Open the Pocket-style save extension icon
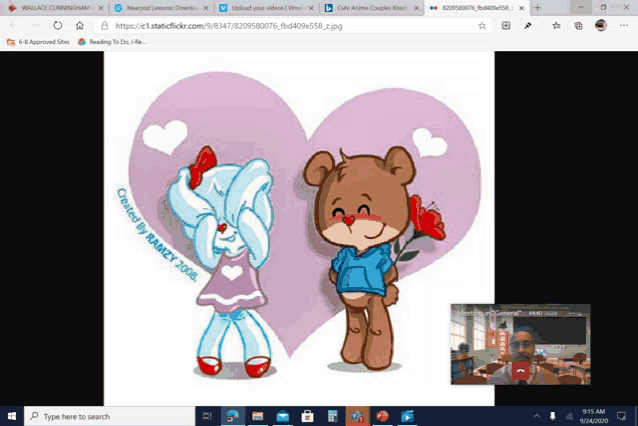 506,26
